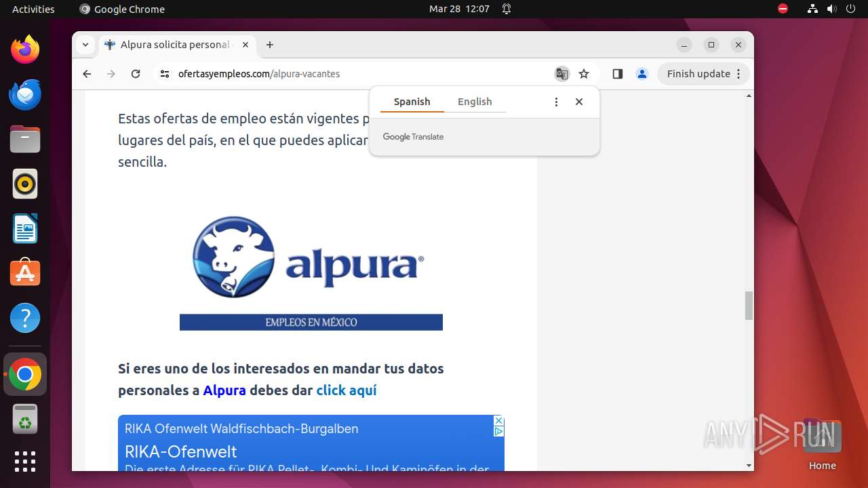Screen dimensions: 868x488
Task: Launch Firefox from the dock
Action: click(x=25, y=49)
